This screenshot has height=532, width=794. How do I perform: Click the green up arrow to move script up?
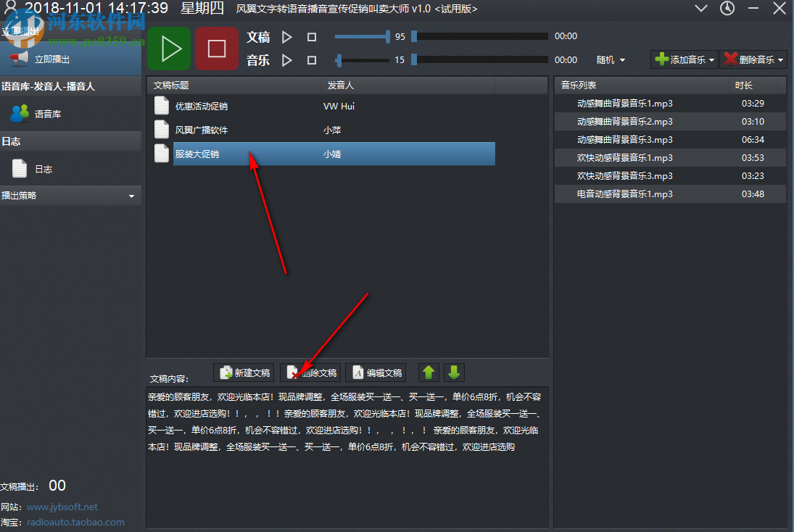429,372
